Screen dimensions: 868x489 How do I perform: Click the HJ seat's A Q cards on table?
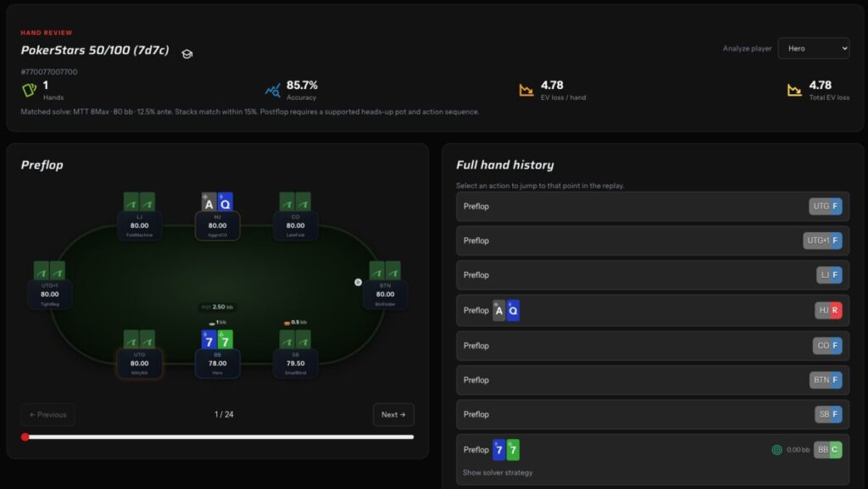click(217, 202)
